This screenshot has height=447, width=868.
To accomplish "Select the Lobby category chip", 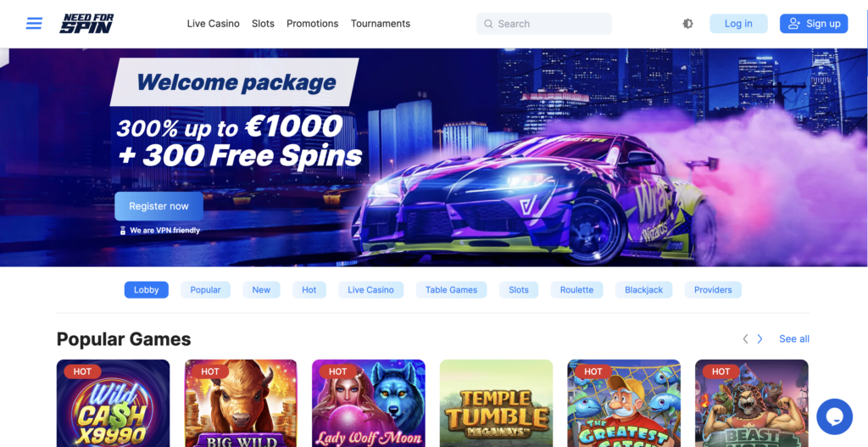I will pos(146,290).
